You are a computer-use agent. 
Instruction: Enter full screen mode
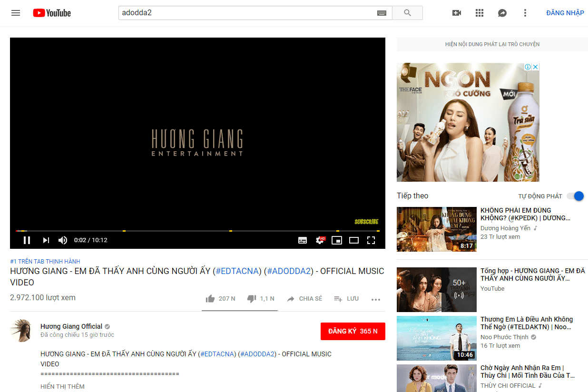pyautogui.click(x=371, y=240)
